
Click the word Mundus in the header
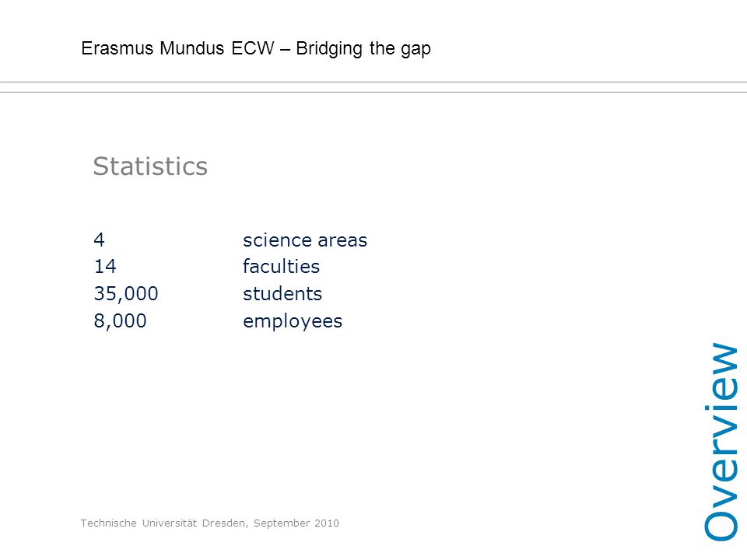coord(192,48)
